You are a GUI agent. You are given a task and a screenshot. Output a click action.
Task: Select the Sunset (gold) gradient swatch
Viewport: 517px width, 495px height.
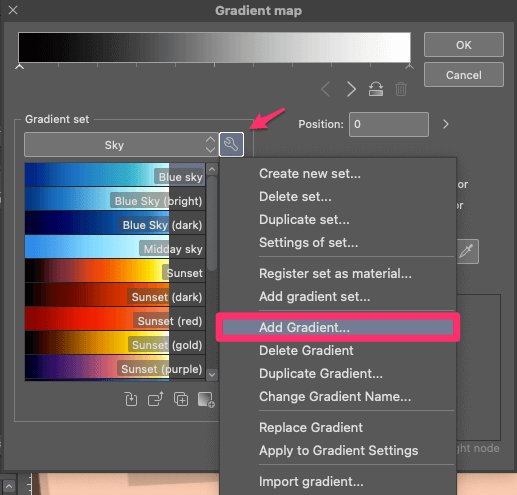pyautogui.click(x=115, y=342)
